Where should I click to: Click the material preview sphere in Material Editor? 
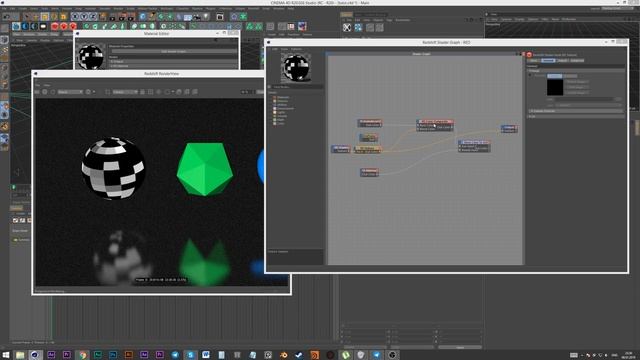91,56
